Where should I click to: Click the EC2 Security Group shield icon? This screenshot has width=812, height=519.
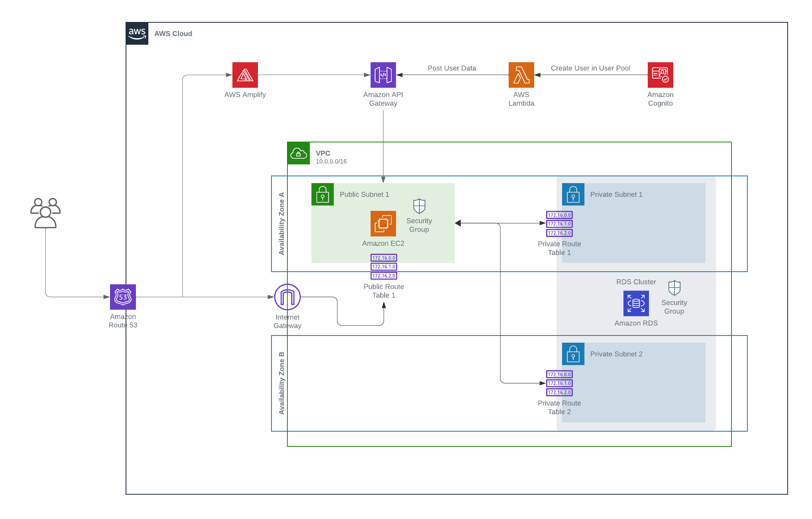[419, 206]
